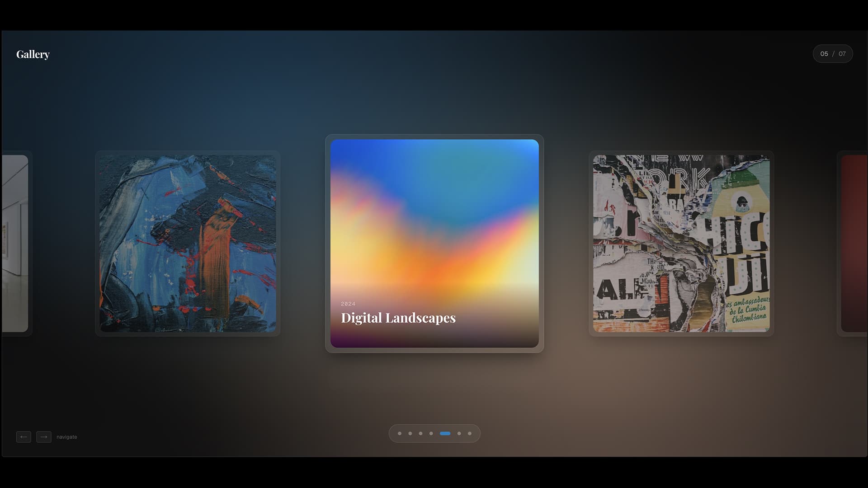Click the right arrow navigation icon
Screen dimensions: 868x488
[x=44, y=437]
